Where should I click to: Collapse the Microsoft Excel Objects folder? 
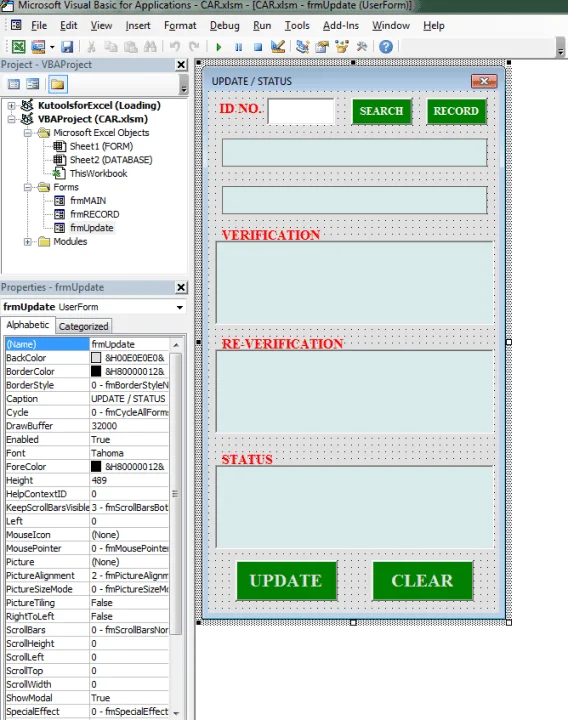coord(28,133)
